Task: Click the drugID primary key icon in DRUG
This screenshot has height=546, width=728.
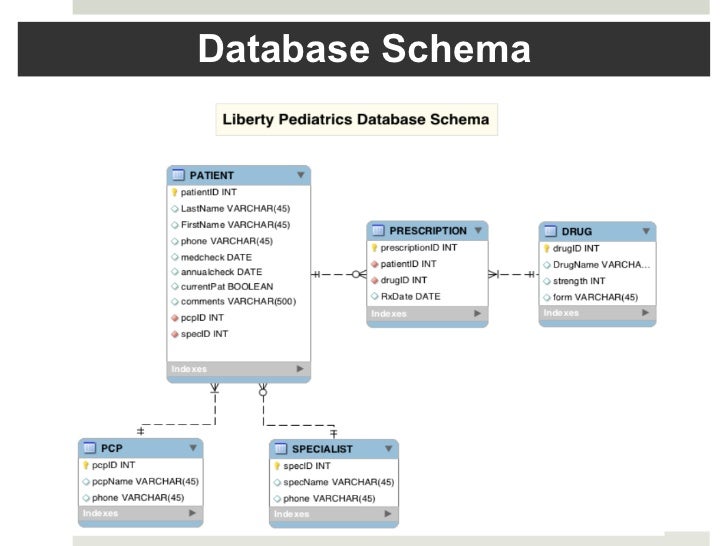Action: click(x=546, y=249)
